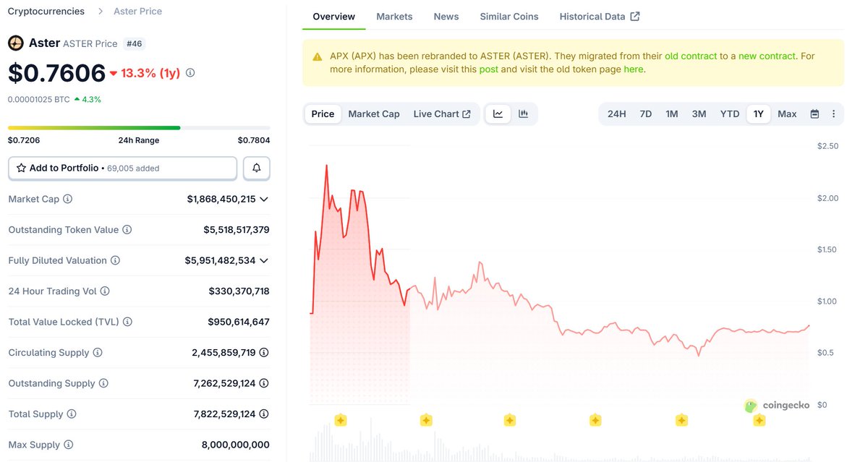Visit the old token page 'here' link
This screenshot has width=868, height=462.
tap(633, 69)
